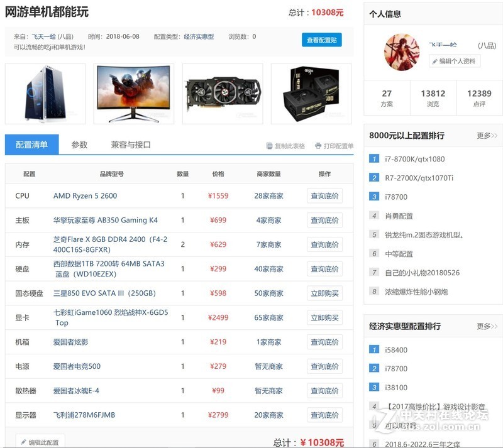Click the 28家商家 link for CPU
503x448 pixels.
(x=269, y=196)
